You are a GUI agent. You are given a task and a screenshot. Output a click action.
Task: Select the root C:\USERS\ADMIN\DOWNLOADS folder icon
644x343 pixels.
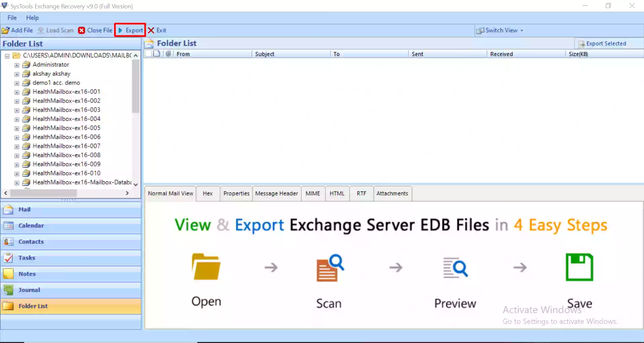pyautogui.click(x=16, y=55)
